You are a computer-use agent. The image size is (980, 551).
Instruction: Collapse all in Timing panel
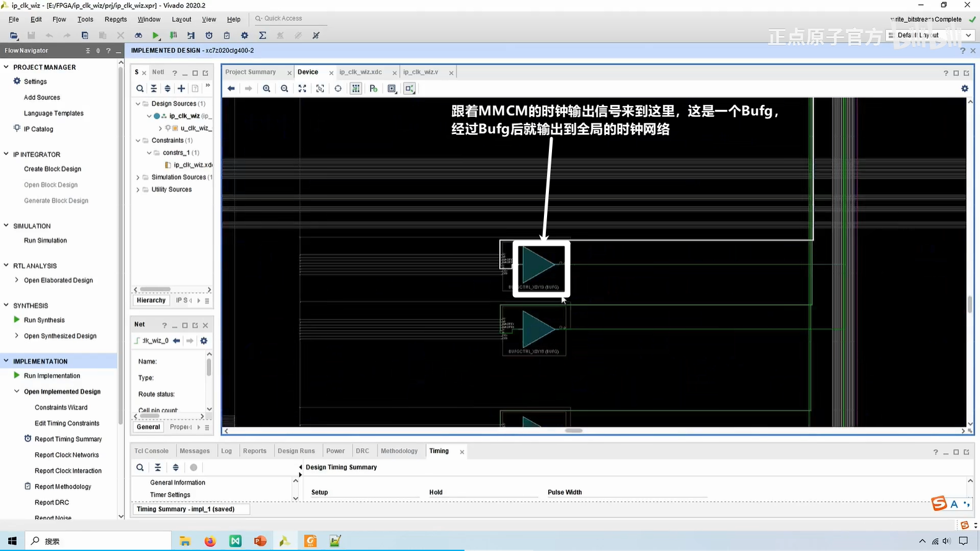[158, 467]
